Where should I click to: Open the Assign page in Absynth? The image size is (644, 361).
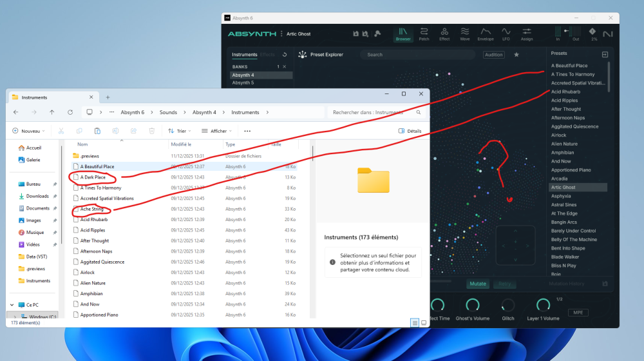(x=527, y=34)
